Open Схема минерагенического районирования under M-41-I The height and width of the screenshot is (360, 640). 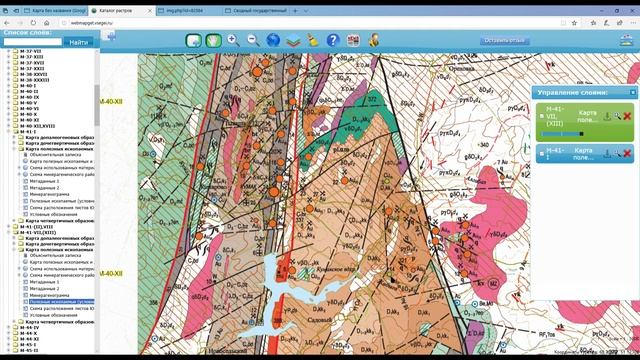[62, 174]
